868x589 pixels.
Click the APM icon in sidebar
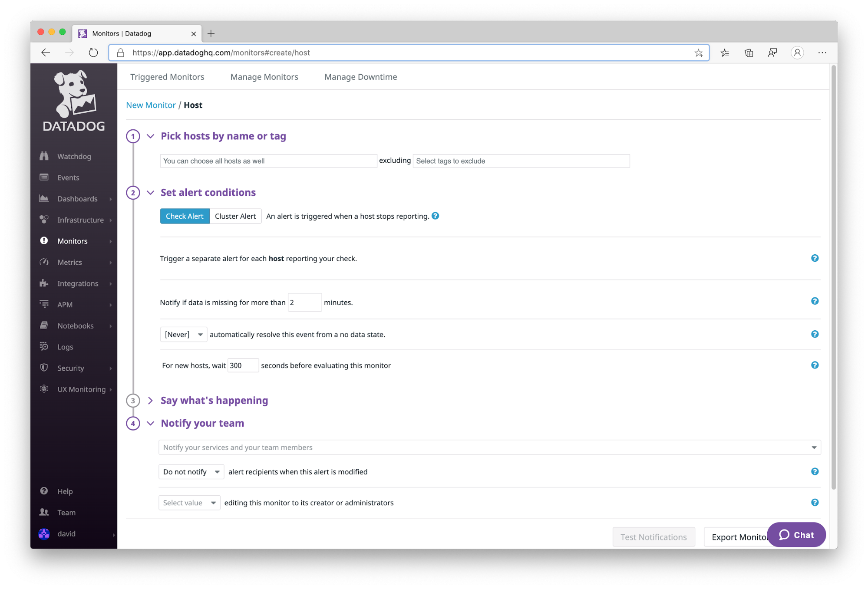pos(44,304)
